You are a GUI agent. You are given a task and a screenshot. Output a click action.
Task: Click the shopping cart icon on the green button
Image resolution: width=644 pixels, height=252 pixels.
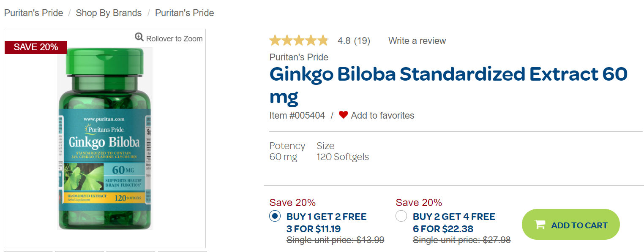pos(540,225)
